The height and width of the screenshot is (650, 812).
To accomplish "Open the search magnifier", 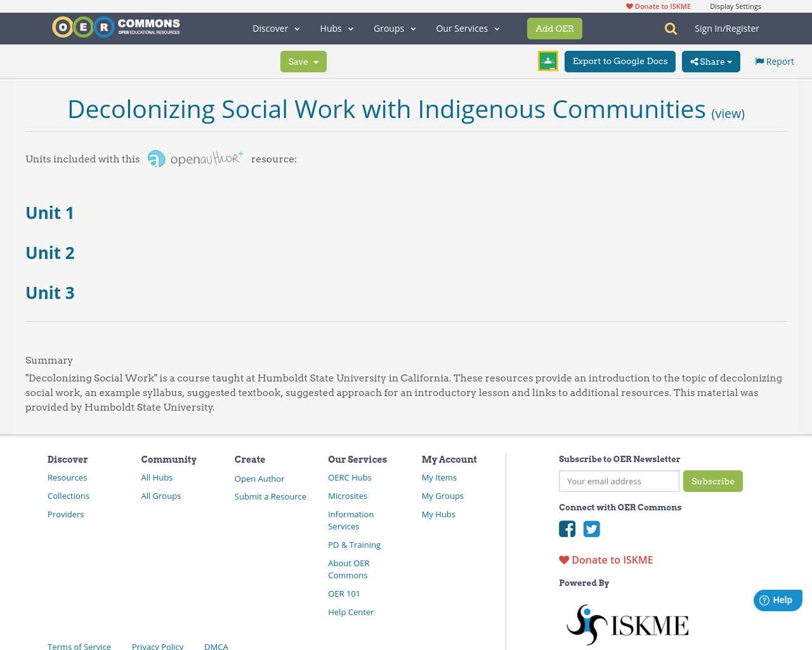I will pos(671,28).
